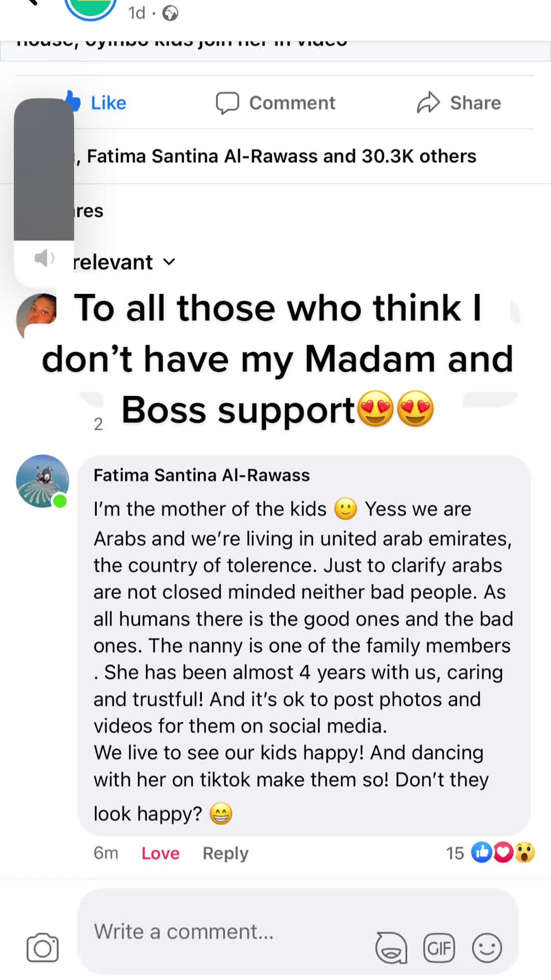Open Fatima's profile picture thumbnail
The image size is (551, 980).
pos(42,481)
